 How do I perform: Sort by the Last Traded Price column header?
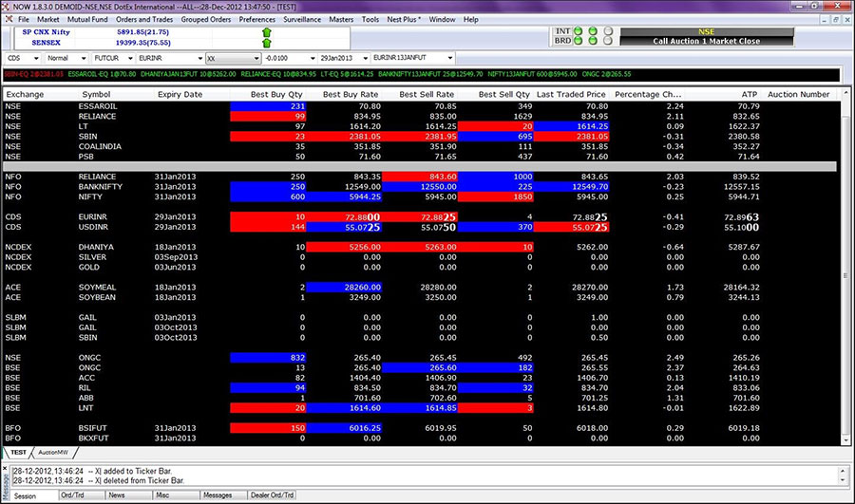571,94
